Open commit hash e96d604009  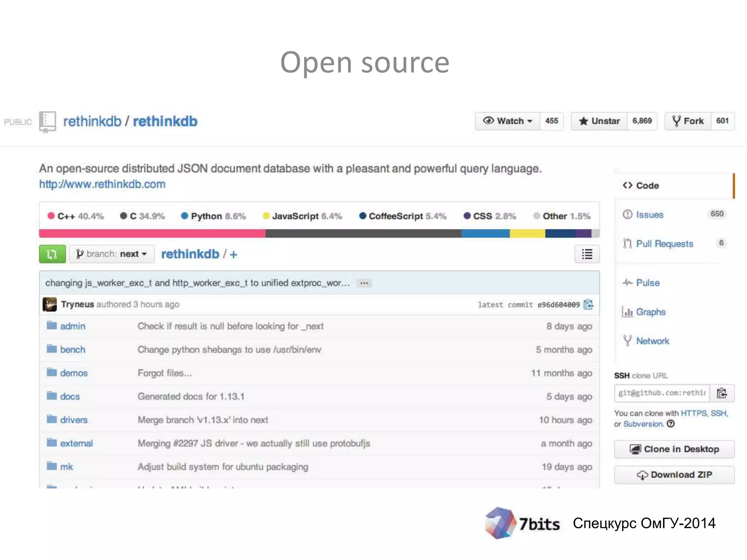click(558, 305)
